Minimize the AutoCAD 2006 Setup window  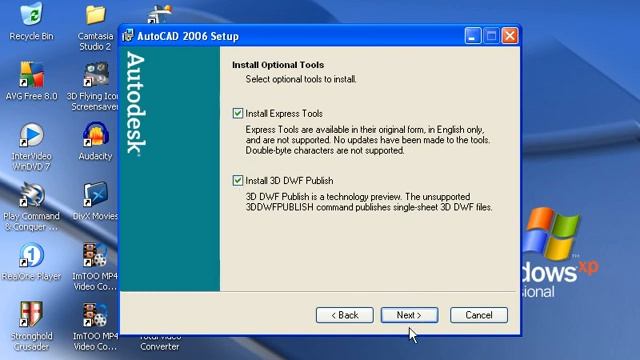pos(472,36)
